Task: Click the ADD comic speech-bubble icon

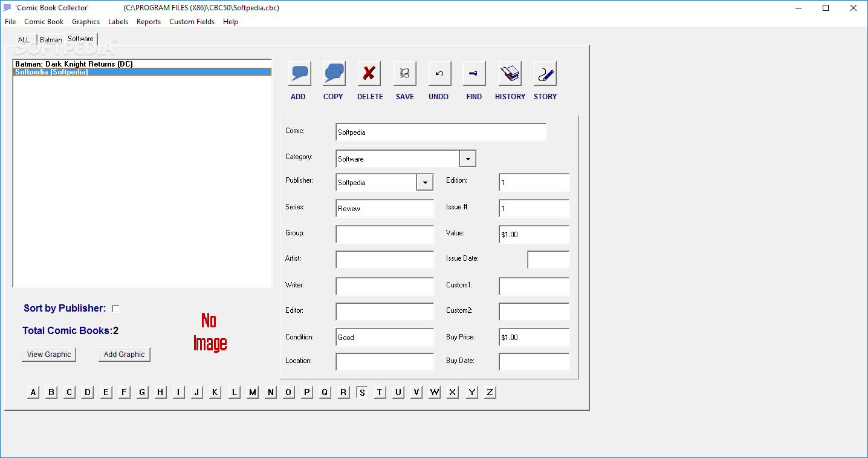Action: [300, 74]
